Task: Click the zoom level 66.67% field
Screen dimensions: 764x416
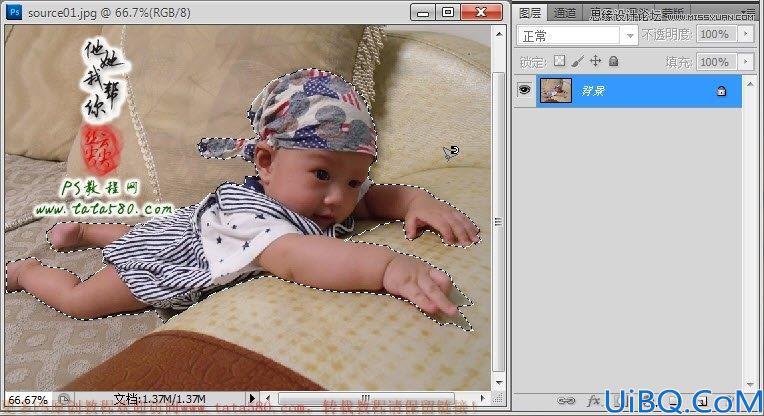Action: point(28,400)
